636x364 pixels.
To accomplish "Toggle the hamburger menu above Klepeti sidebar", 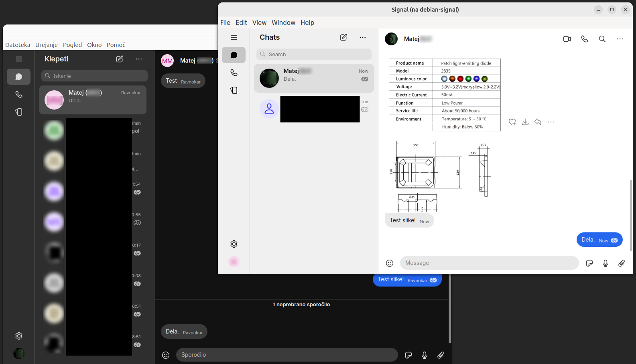I will (19, 59).
